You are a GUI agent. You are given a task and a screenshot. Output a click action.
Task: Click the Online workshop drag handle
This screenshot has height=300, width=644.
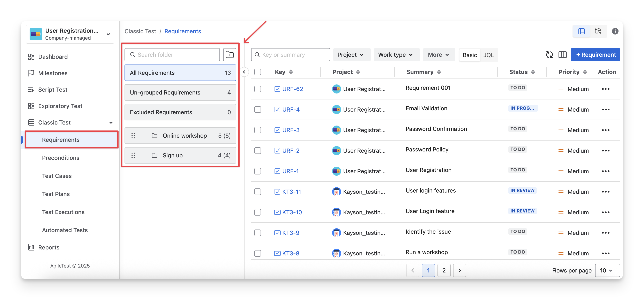pyautogui.click(x=133, y=136)
